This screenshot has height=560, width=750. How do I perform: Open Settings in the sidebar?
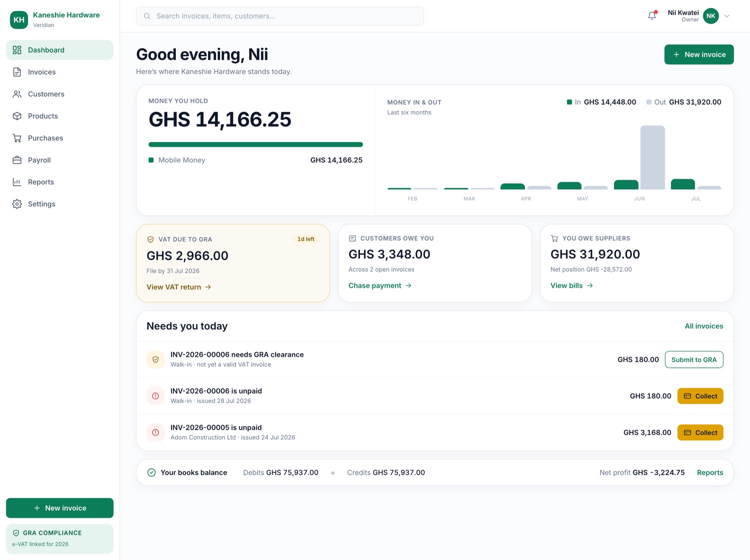60,204
